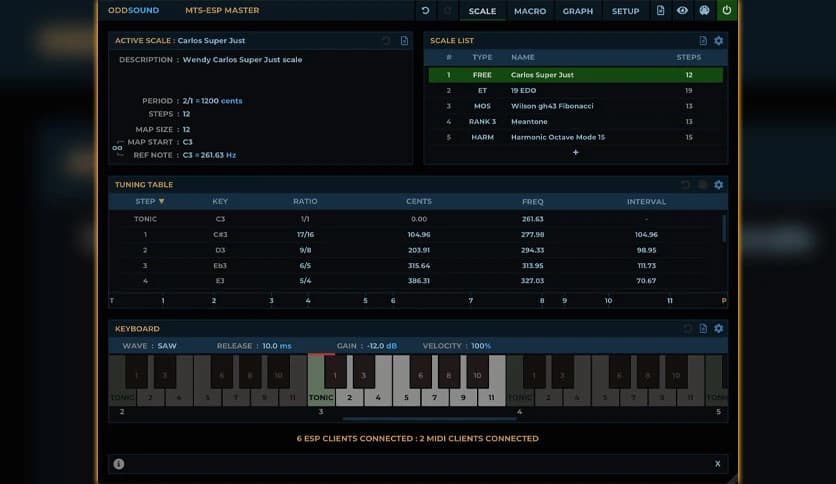Screen dimensions: 836x484
Task: Click the tuning table vertical scrollbar
Action: 724,228
